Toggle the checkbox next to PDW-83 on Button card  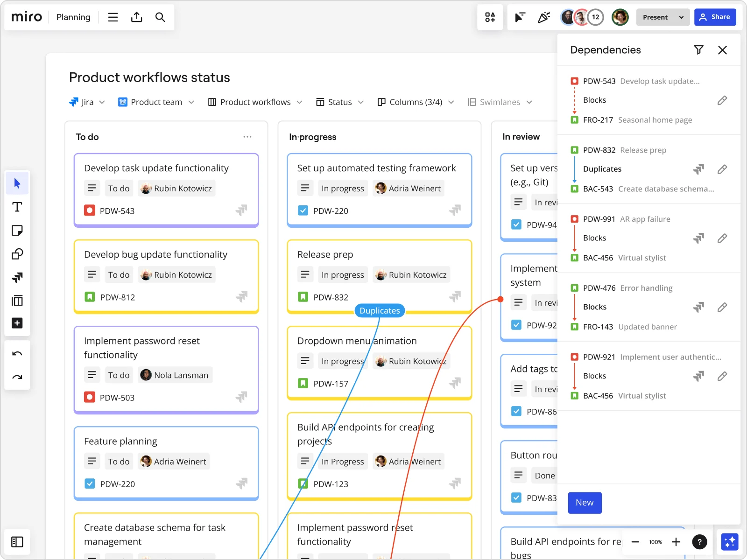point(517,497)
